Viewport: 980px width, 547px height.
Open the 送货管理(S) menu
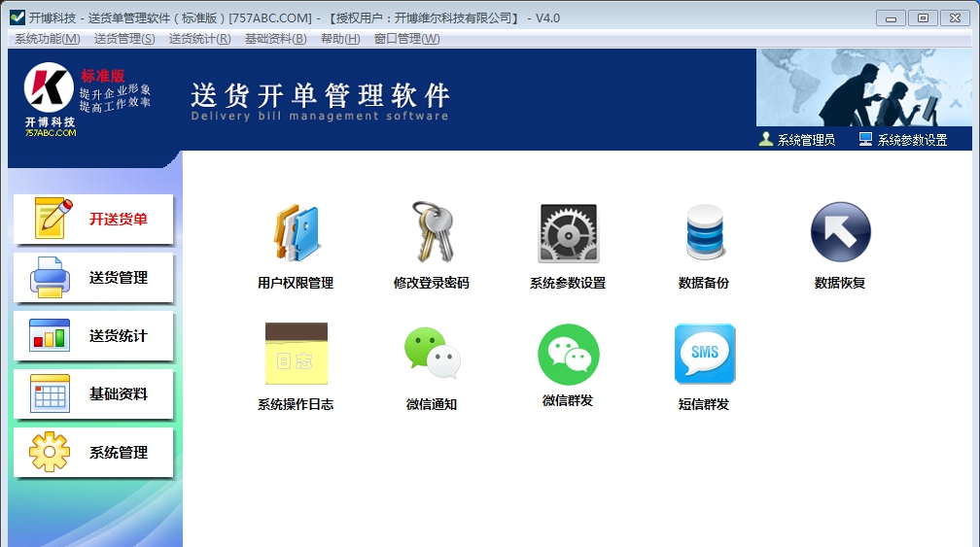pos(124,39)
